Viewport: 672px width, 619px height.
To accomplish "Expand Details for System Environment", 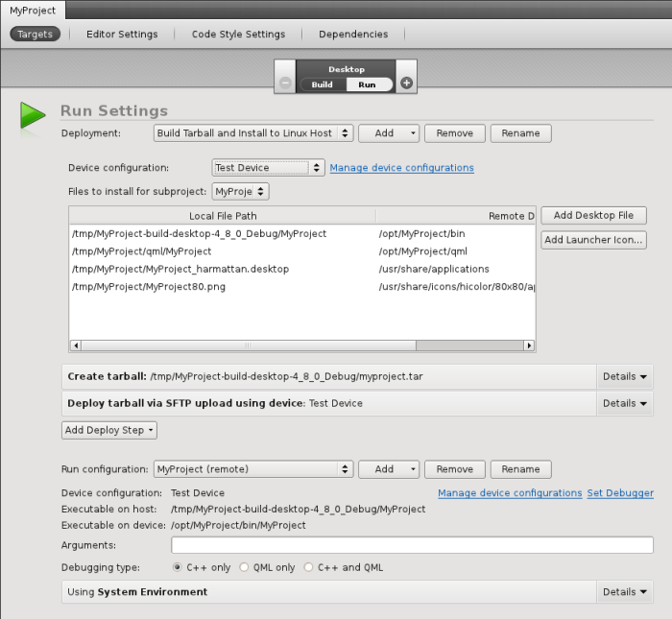I will coord(624,592).
